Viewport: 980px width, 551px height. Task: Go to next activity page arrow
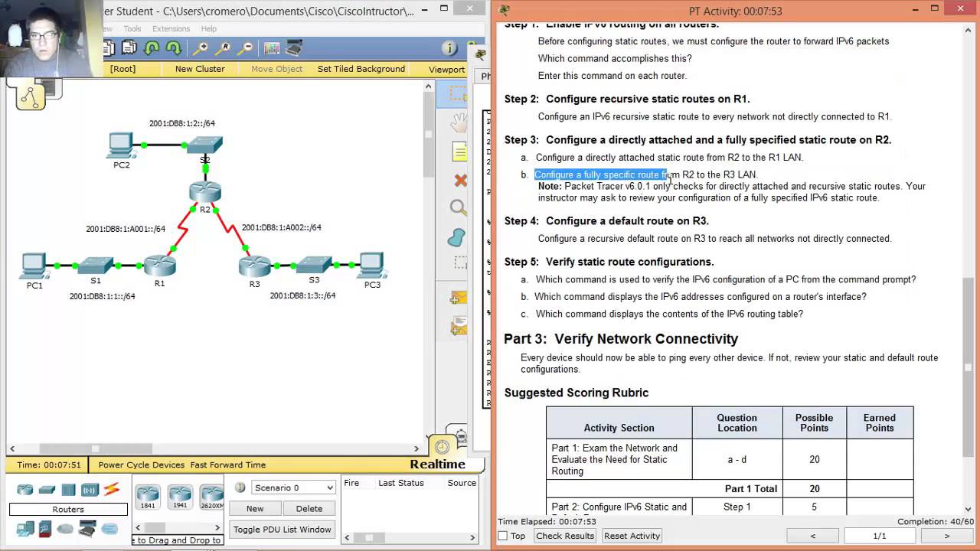[946, 536]
